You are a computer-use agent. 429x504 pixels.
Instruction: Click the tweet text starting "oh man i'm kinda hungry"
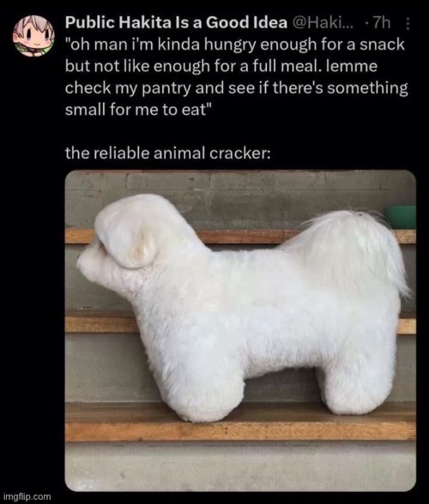tap(237, 77)
